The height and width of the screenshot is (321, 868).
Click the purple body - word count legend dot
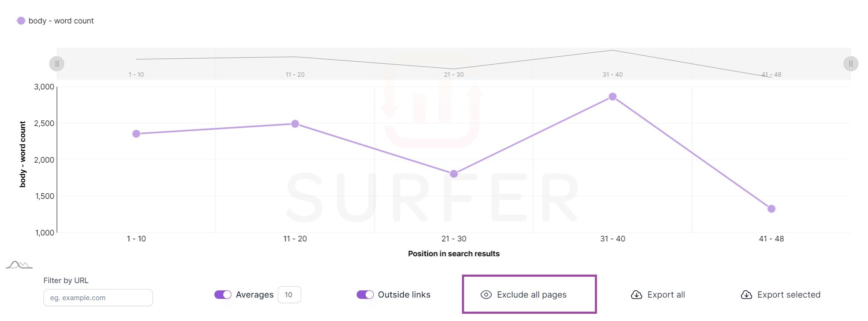(x=21, y=21)
